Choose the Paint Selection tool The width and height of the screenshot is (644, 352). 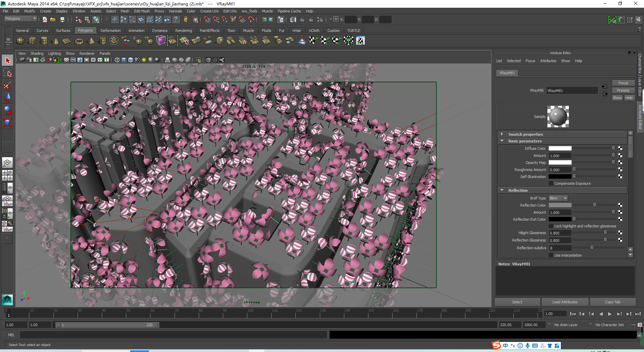coord(7,85)
